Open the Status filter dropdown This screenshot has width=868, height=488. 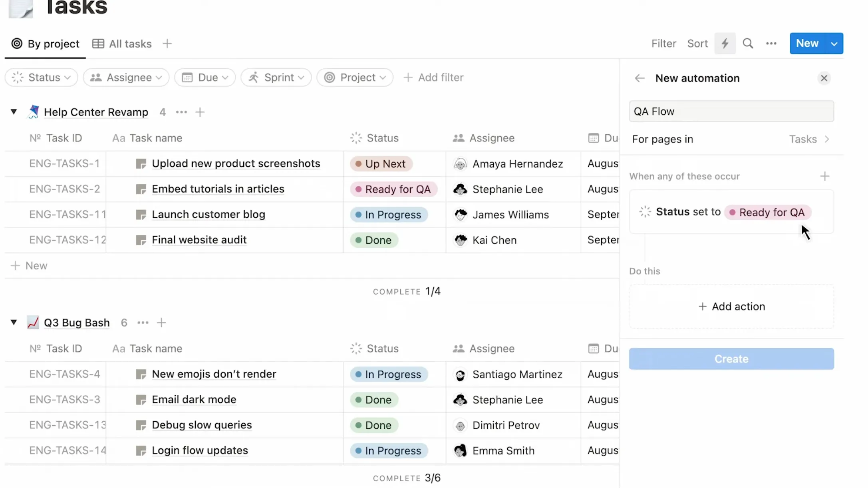click(x=41, y=77)
